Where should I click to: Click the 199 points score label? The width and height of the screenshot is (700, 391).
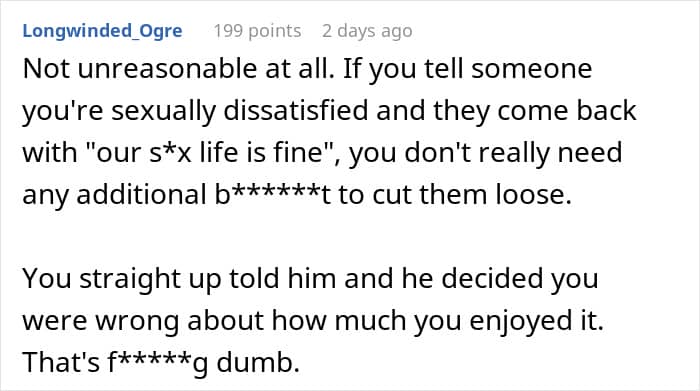(257, 31)
